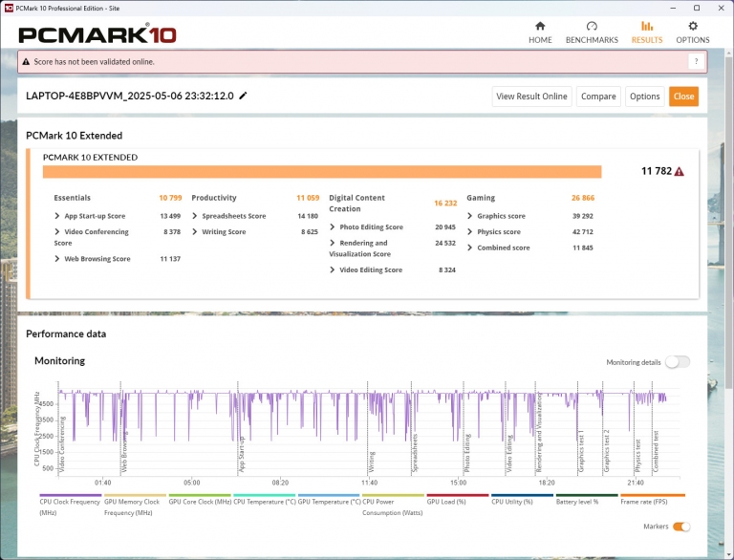Toggle GPU Load legend swatch
Viewport: 734px width, 560px height.
[x=458, y=495]
